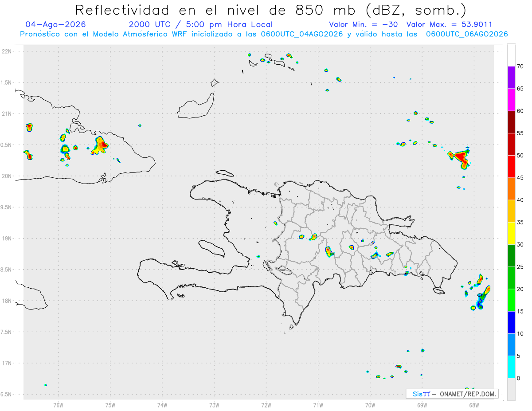This screenshot has height=411, width=532.
Task: Click the "0" colorbar scale value
Action: click(x=518, y=378)
